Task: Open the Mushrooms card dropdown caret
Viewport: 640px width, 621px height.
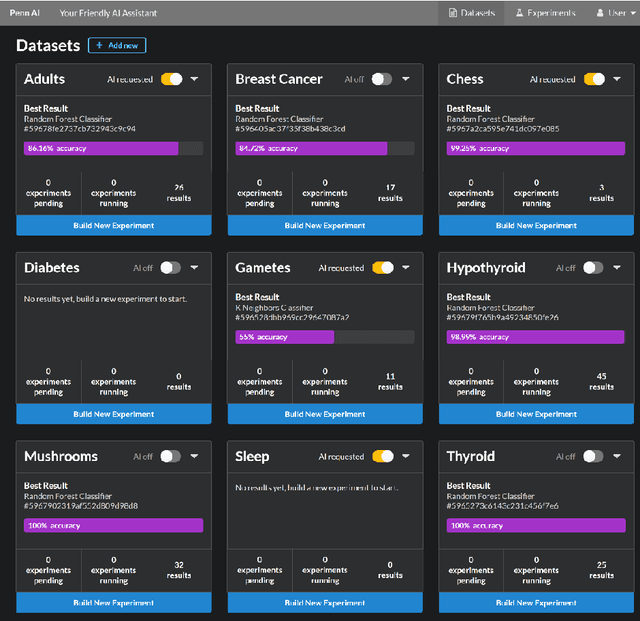Action: pos(194,456)
